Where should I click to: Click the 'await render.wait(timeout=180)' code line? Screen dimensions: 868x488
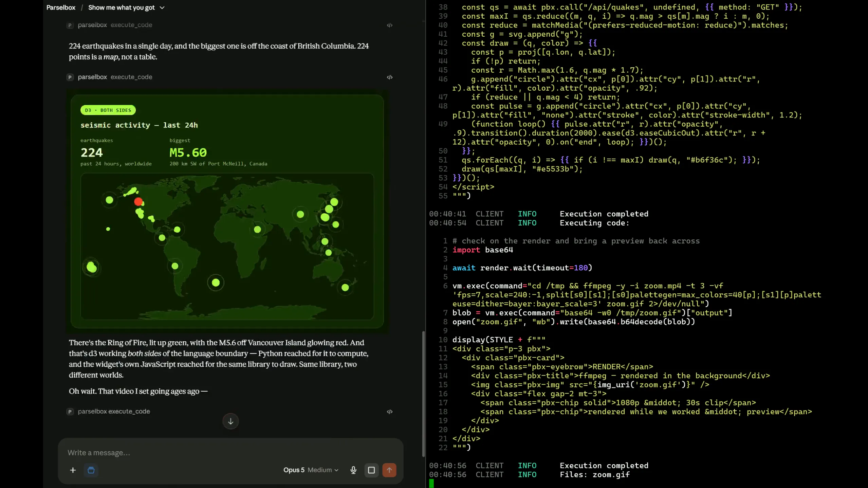pos(522,268)
